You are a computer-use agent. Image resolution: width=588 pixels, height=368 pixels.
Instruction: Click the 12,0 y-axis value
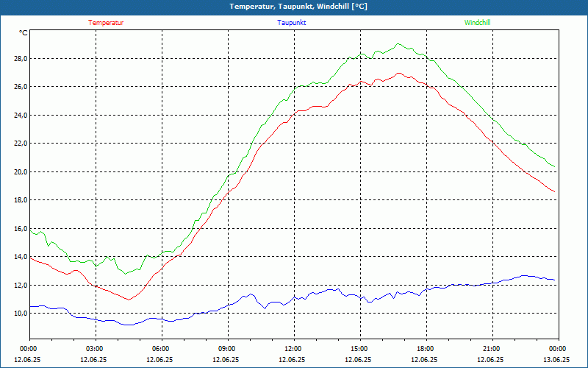click(x=21, y=286)
